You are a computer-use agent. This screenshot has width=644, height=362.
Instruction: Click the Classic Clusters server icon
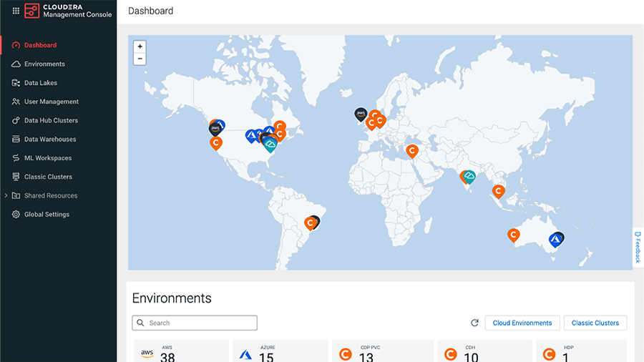click(16, 177)
